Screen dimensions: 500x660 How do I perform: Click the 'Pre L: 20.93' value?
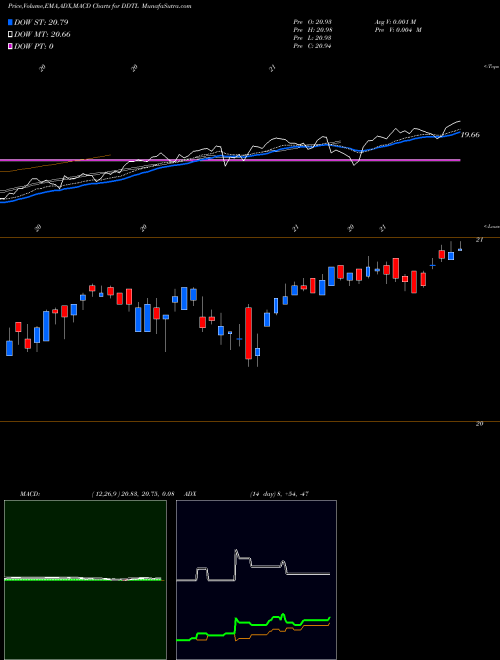click(313, 38)
